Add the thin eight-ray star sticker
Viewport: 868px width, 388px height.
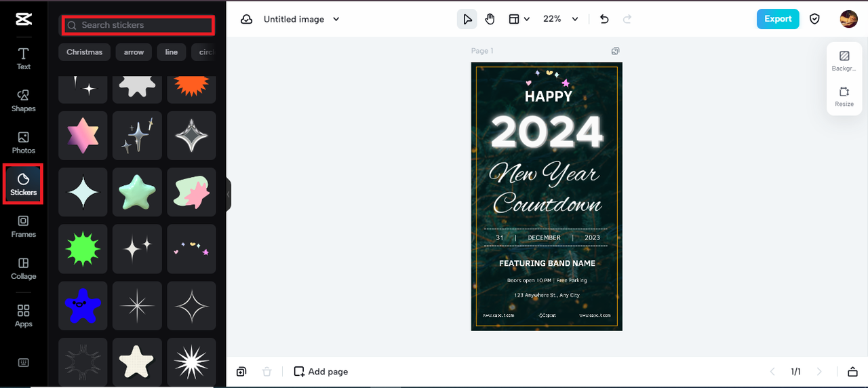tap(137, 306)
